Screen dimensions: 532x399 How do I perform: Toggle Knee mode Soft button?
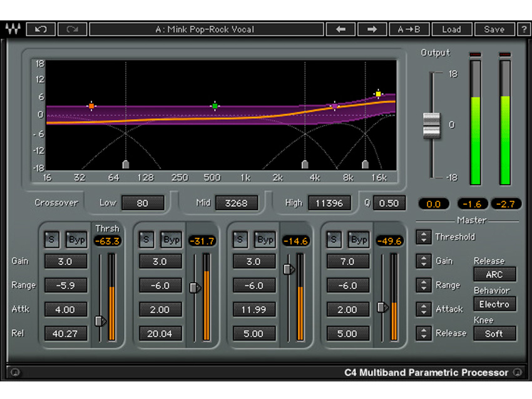(494, 333)
